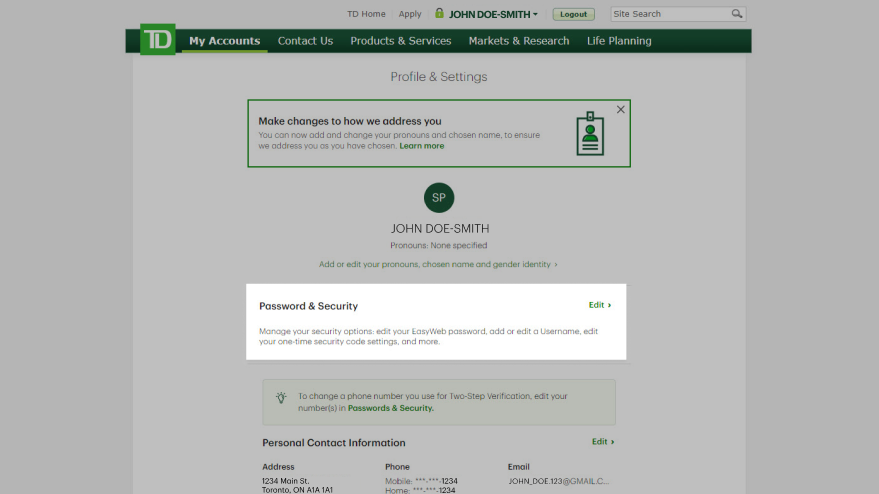Open the Apply link
The image size is (879, 494).
click(410, 14)
